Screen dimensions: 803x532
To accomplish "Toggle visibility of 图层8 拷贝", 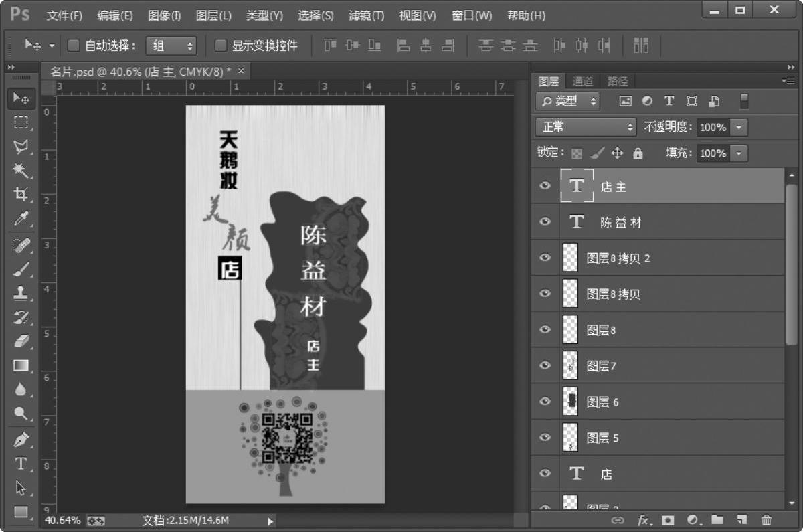I will pos(545,293).
